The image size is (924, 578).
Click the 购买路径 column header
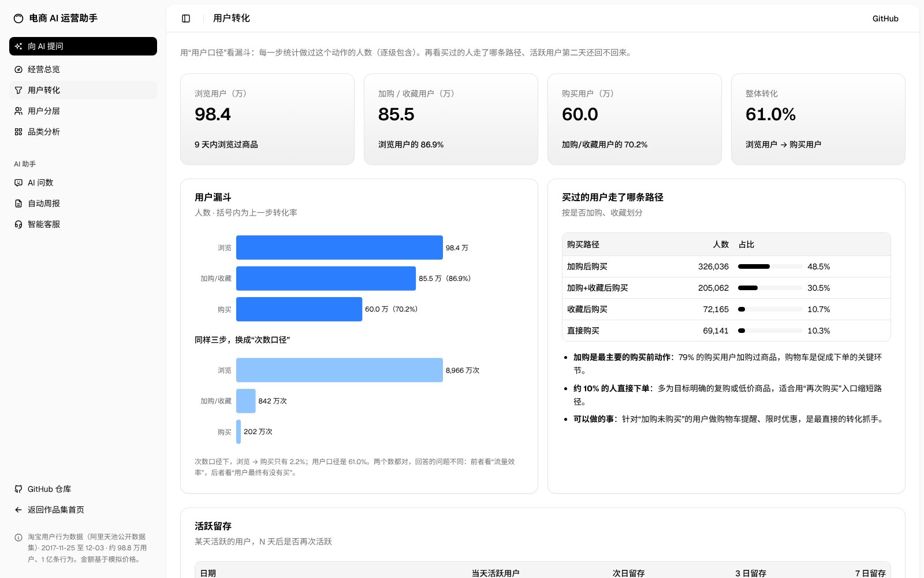click(x=583, y=244)
